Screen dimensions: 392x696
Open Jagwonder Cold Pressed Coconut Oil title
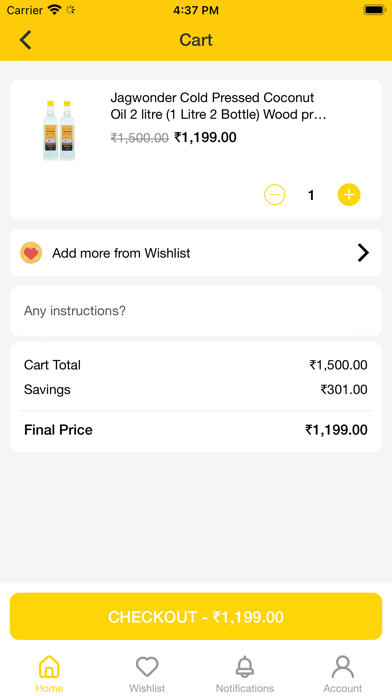point(218,106)
